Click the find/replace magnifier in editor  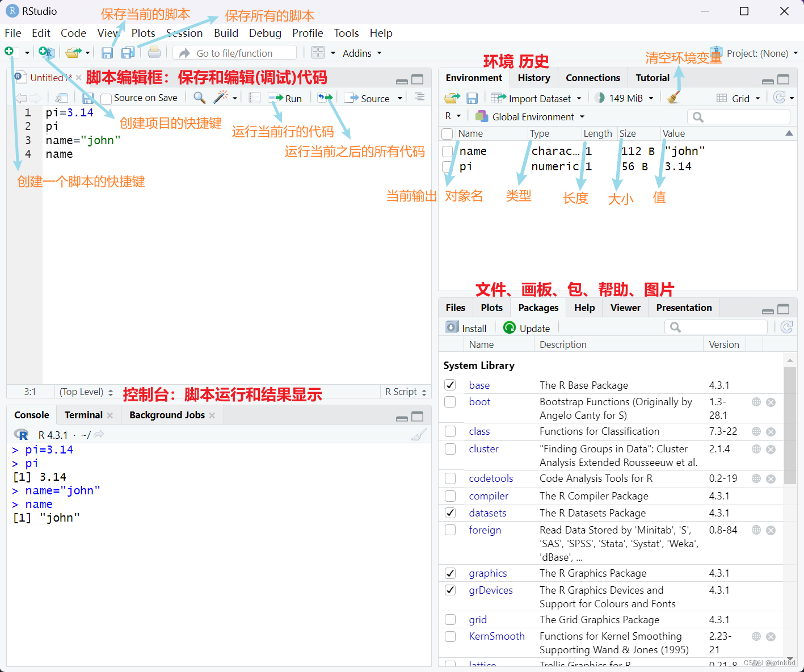pyautogui.click(x=199, y=98)
